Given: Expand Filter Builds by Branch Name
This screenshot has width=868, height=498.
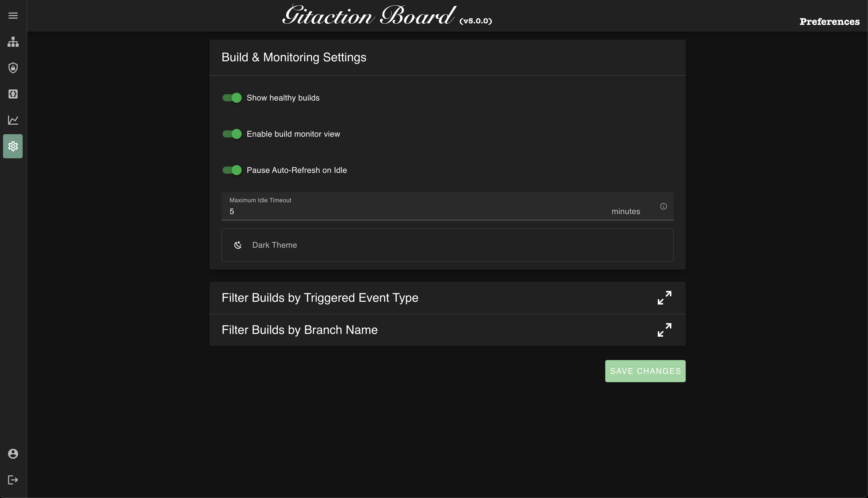Looking at the screenshot, I should (664, 330).
